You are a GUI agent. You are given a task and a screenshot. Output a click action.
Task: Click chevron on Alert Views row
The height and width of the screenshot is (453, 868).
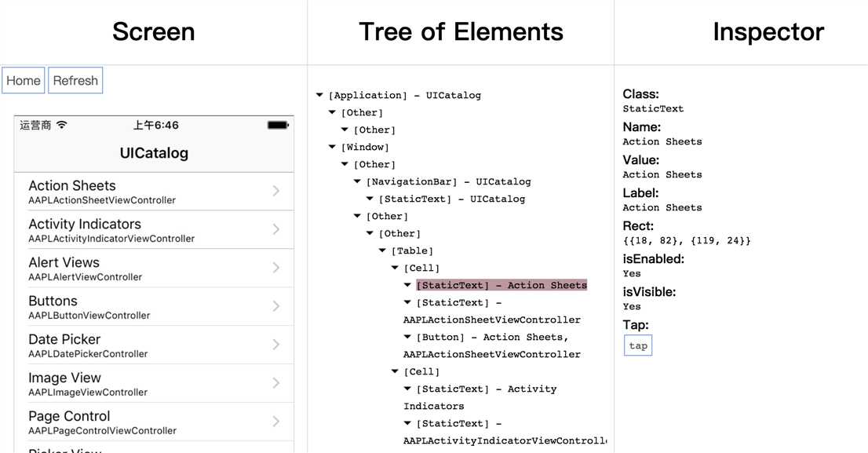coord(276,268)
